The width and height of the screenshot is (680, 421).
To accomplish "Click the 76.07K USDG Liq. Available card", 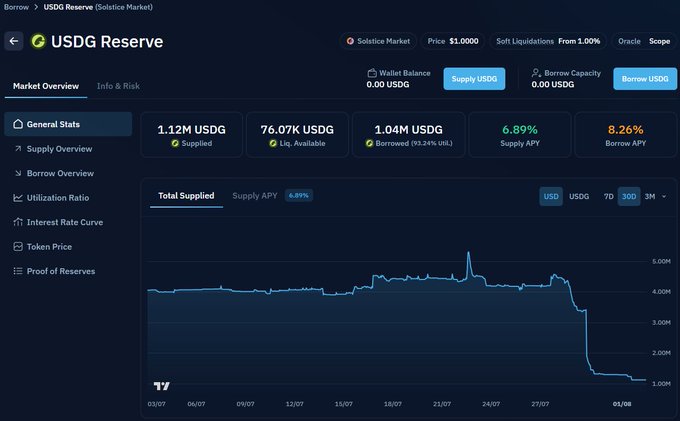I will (x=297, y=135).
